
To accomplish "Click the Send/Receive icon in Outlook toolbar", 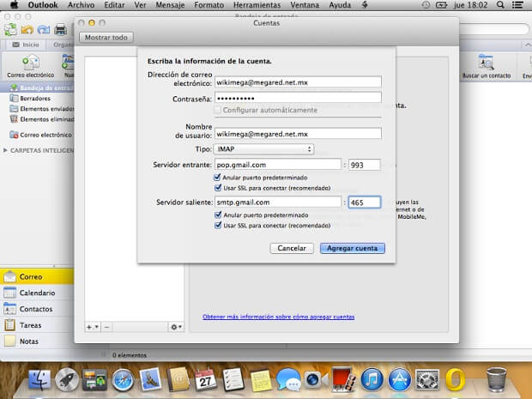I will tap(10, 29).
